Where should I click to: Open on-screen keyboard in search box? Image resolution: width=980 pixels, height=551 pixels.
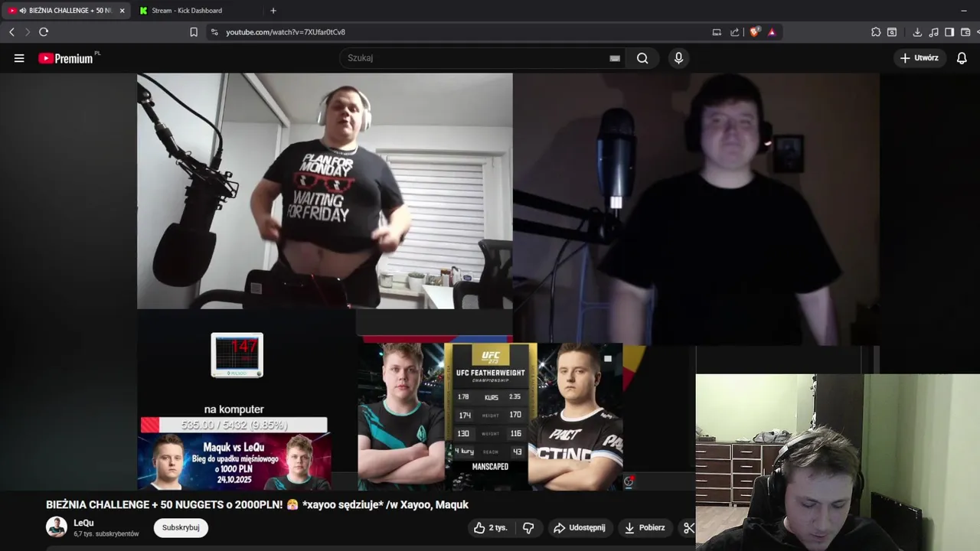pyautogui.click(x=615, y=58)
